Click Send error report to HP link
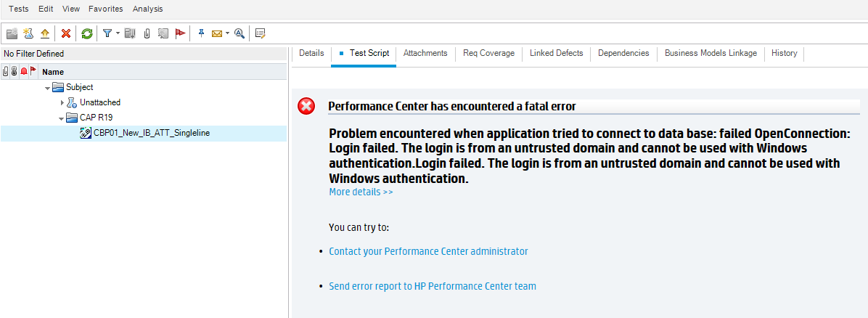Viewport: 868px width, 318px height. [433, 287]
